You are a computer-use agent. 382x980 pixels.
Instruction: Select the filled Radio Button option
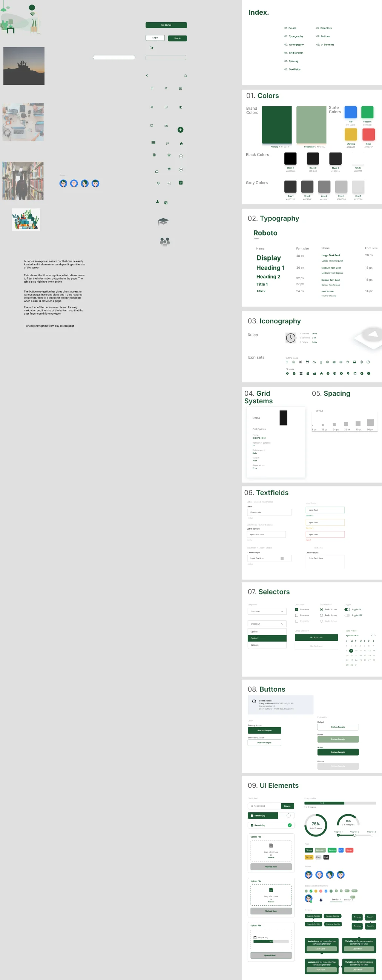coord(322,609)
